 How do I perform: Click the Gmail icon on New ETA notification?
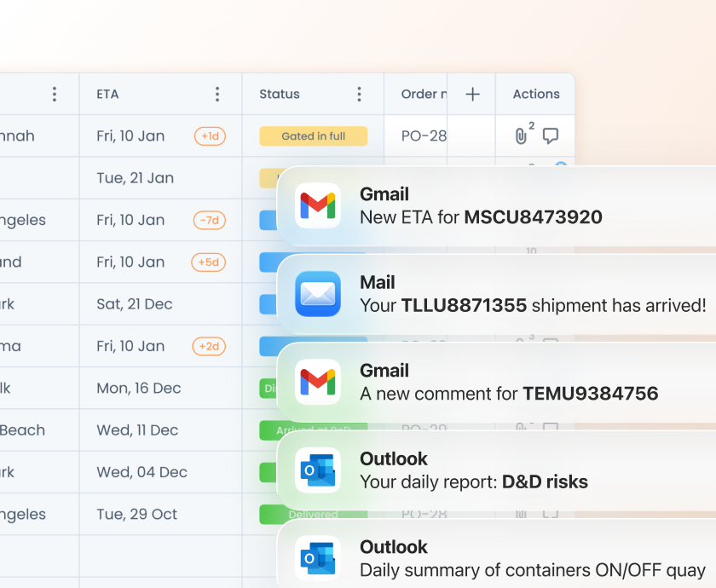coord(318,205)
